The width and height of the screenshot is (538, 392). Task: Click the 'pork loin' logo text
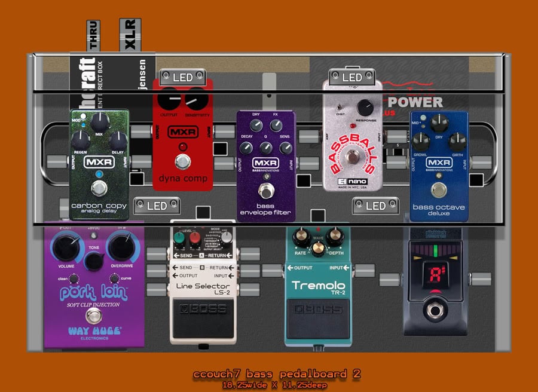[94, 292]
